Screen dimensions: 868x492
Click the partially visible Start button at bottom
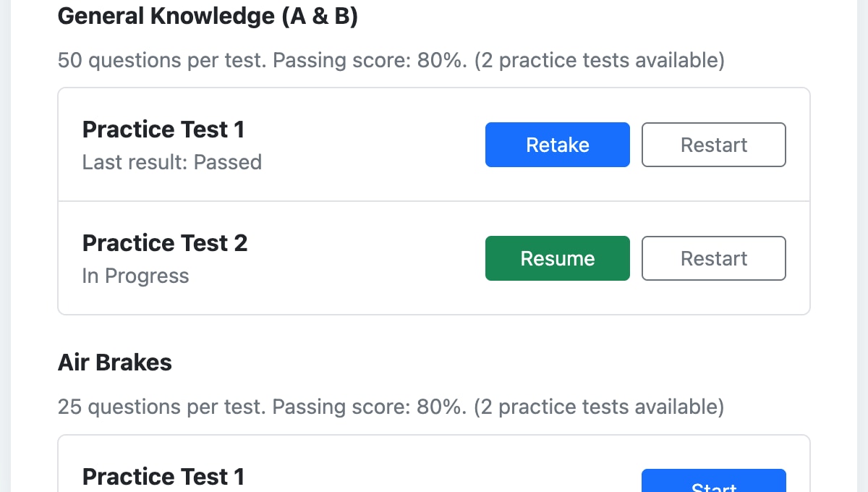[713, 485]
